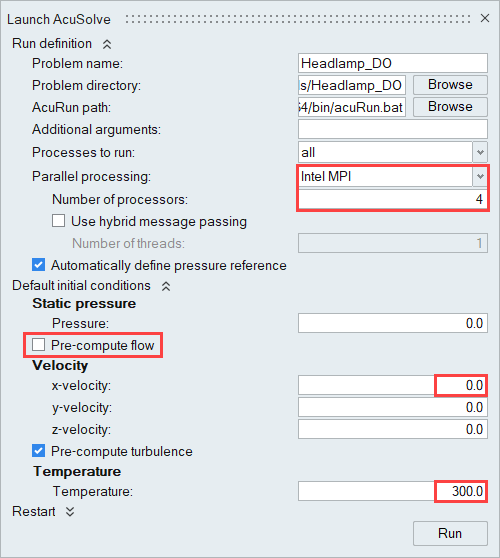The width and height of the screenshot is (500, 558).
Task: Click the x-velocity input field
Action: (x=393, y=385)
